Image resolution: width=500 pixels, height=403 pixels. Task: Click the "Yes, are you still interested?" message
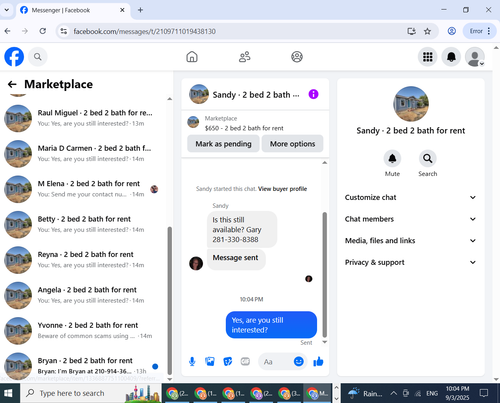(x=271, y=325)
